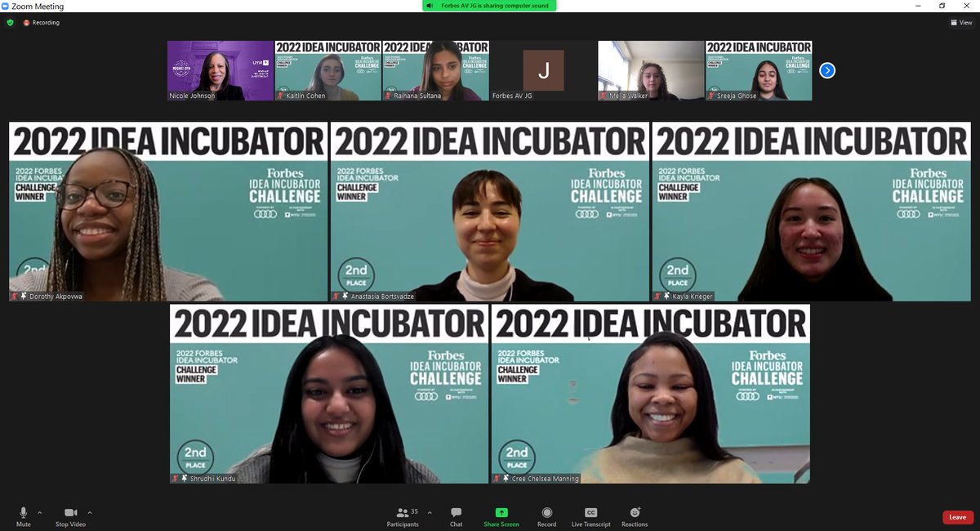This screenshot has height=531, width=980.
Task: Expand video options arrow next to Stop Video
Action: [90, 513]
